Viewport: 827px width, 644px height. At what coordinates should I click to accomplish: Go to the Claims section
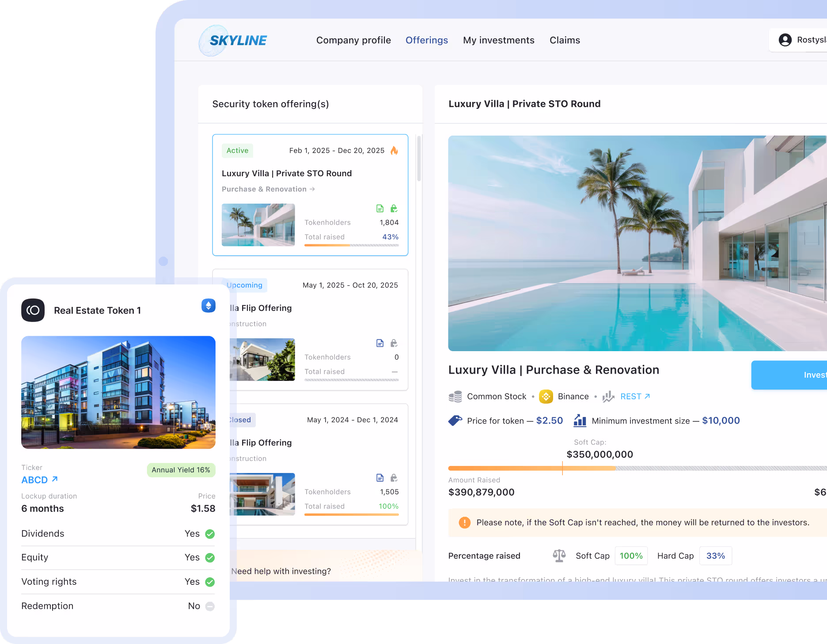click(565, 40)
